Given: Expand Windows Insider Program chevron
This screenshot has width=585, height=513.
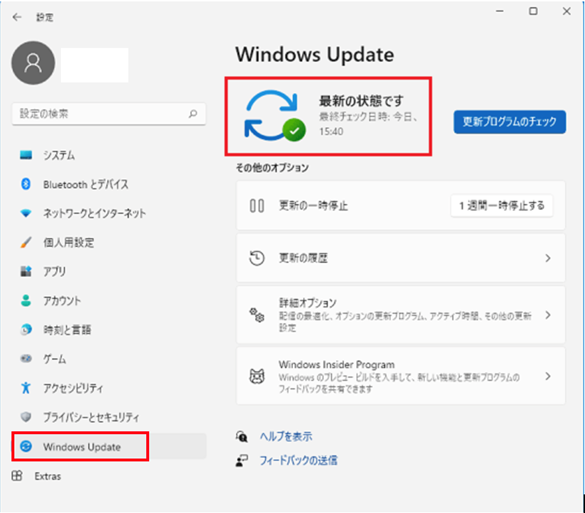Looking at the screenshot, I should pos(548,376).
